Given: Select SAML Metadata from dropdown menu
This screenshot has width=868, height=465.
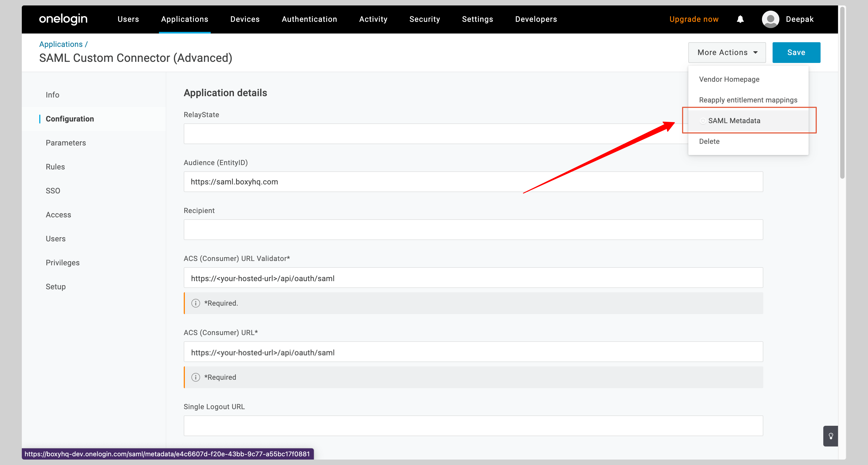Looking at the screenshot, I should 734,121.
